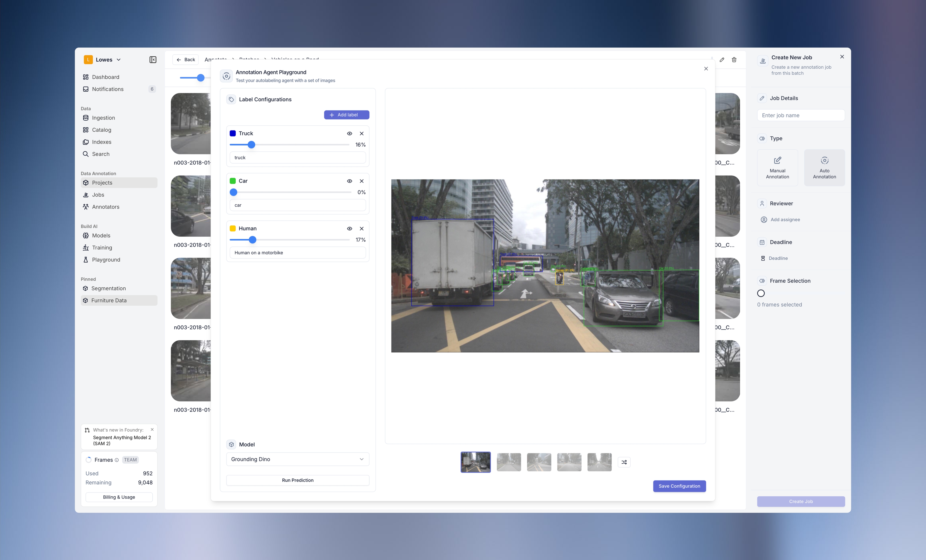The image size is (926, 560).
Task: Toggle the Human label eye icon
Action: (x=349, y=228)
